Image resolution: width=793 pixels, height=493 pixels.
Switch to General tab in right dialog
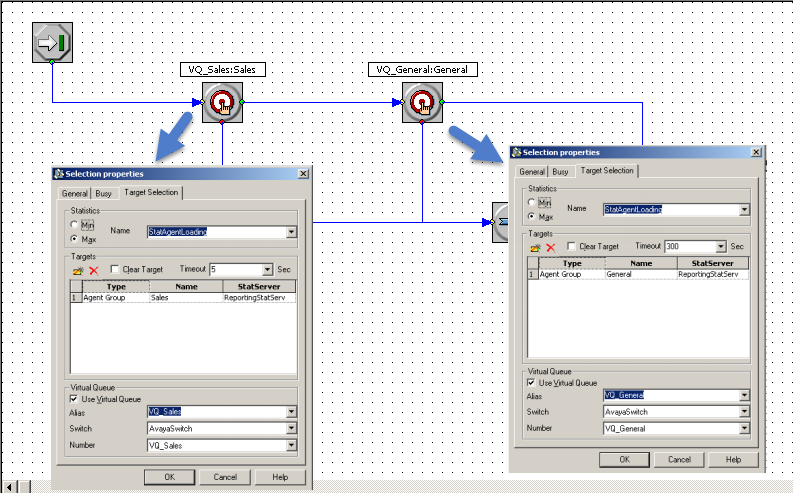point(532,171)
